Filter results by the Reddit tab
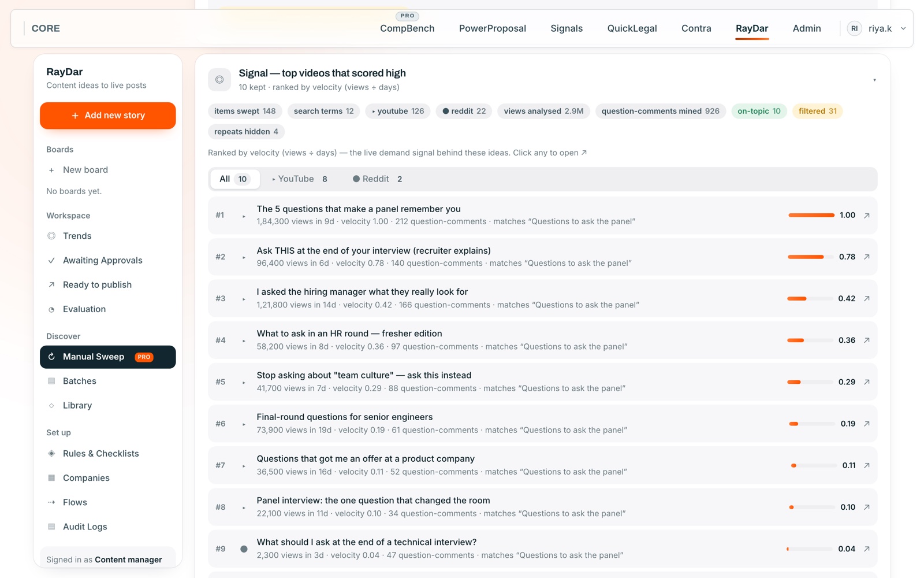This screenshot has width=924, height=578. (x=378, y=179)
